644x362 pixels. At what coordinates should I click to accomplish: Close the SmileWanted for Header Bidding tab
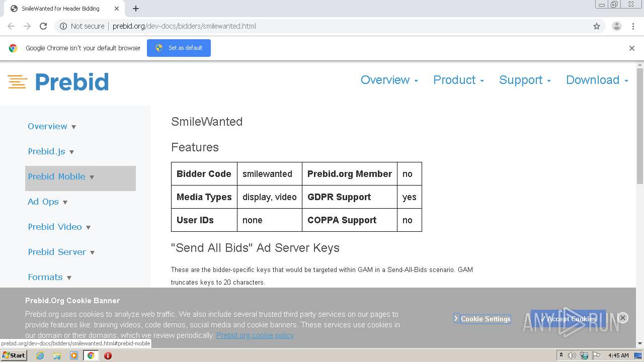coord(117,9)
